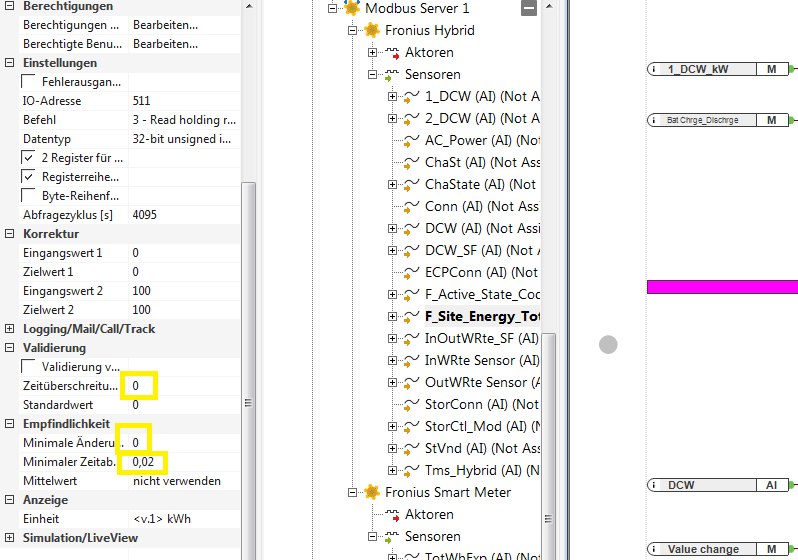Edit the IO-Adresse field value 511
This screenshot has width=798, height=560.
pos(184,101)
